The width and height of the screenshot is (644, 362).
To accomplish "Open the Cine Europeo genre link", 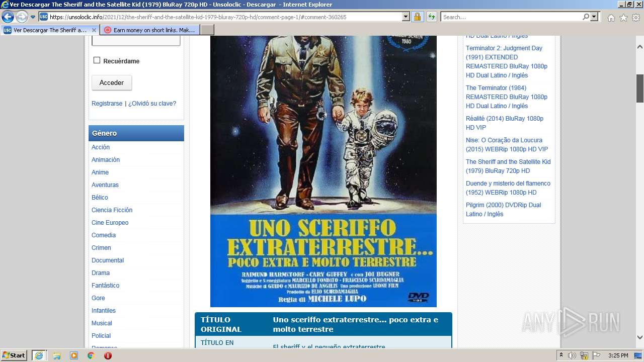I will coord(110,223).
